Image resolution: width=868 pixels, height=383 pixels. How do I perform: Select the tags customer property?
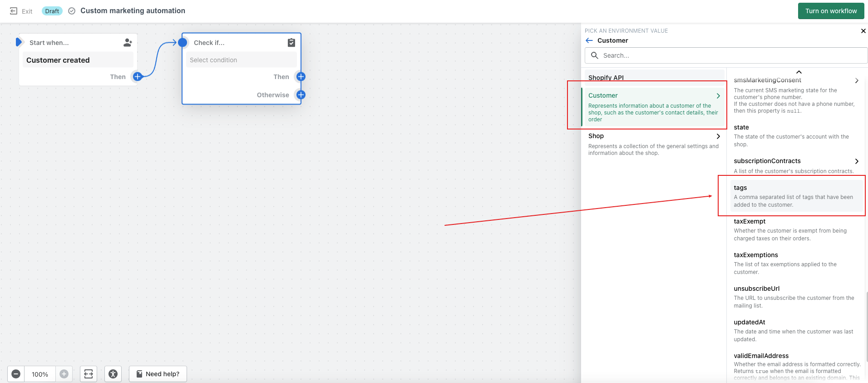pyautogui.click(x=796, y=196)
